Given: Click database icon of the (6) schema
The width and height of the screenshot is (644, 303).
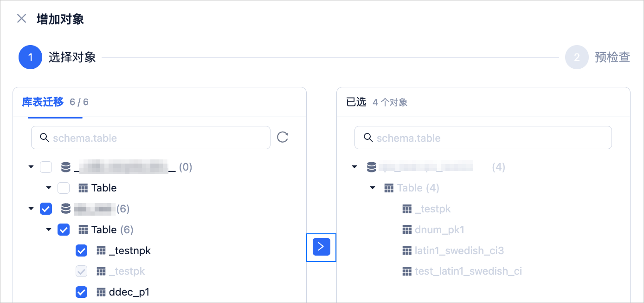Looking at the screenshot, I should [66, 209].
